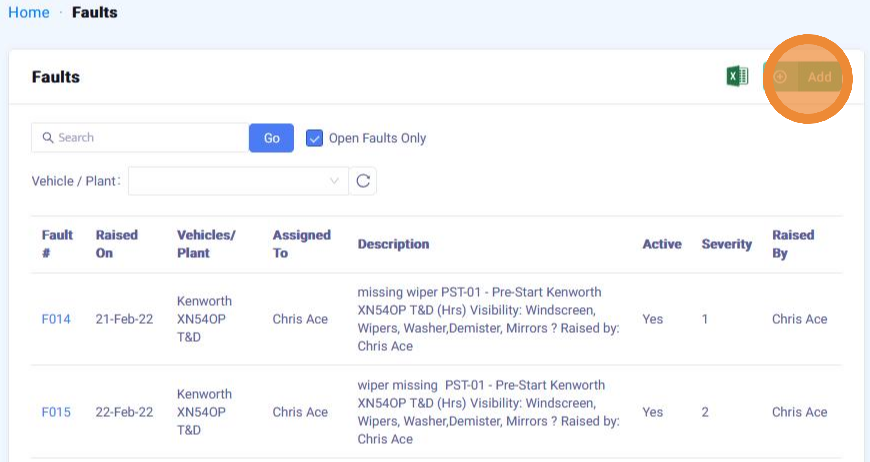The height and width of the screenshot is (462, 870).
Task: Sort by the Assigned To column header
Action: 301,244
